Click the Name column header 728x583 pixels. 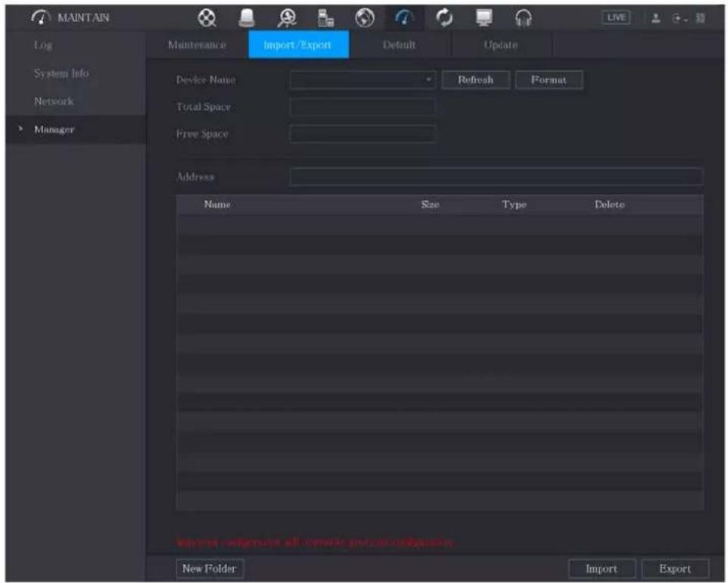tap(217, 204)
